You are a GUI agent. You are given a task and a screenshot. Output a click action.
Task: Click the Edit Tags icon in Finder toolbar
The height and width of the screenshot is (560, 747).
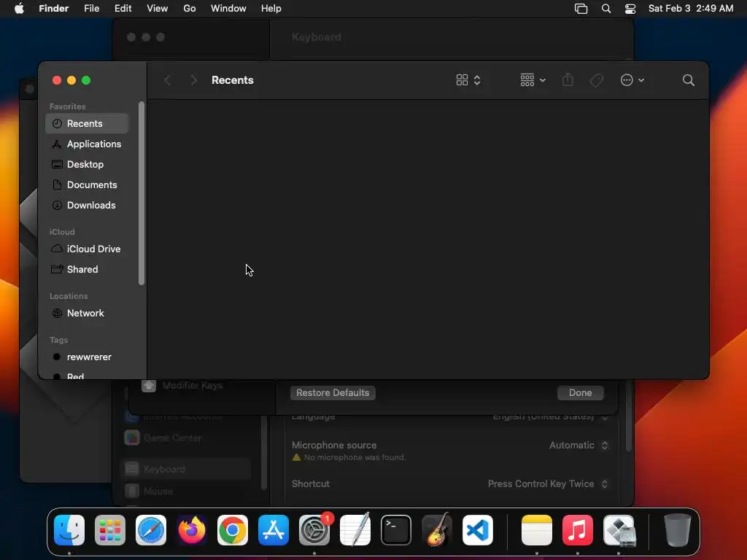click(x=596, y=80)
